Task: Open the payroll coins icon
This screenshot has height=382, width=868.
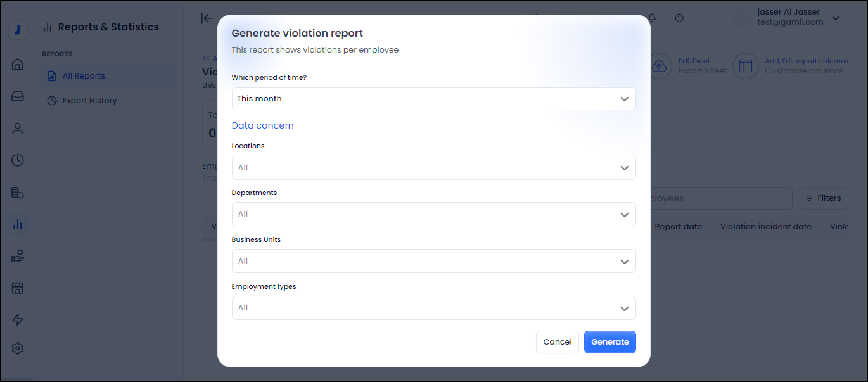Action: coord(17,192)
